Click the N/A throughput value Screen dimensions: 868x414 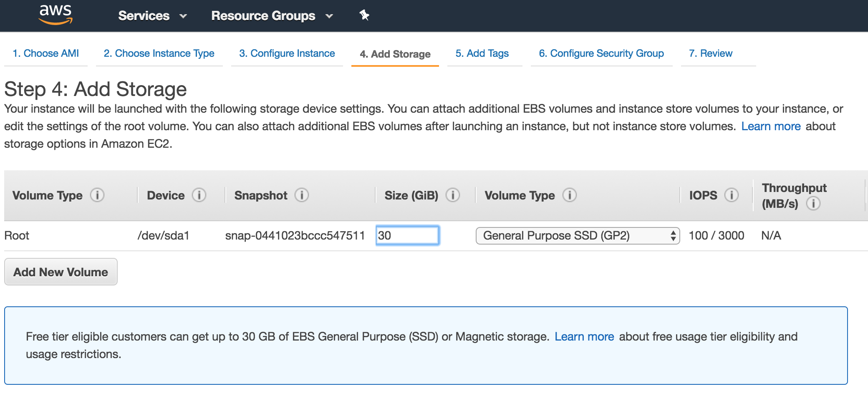tap(771, 236)
